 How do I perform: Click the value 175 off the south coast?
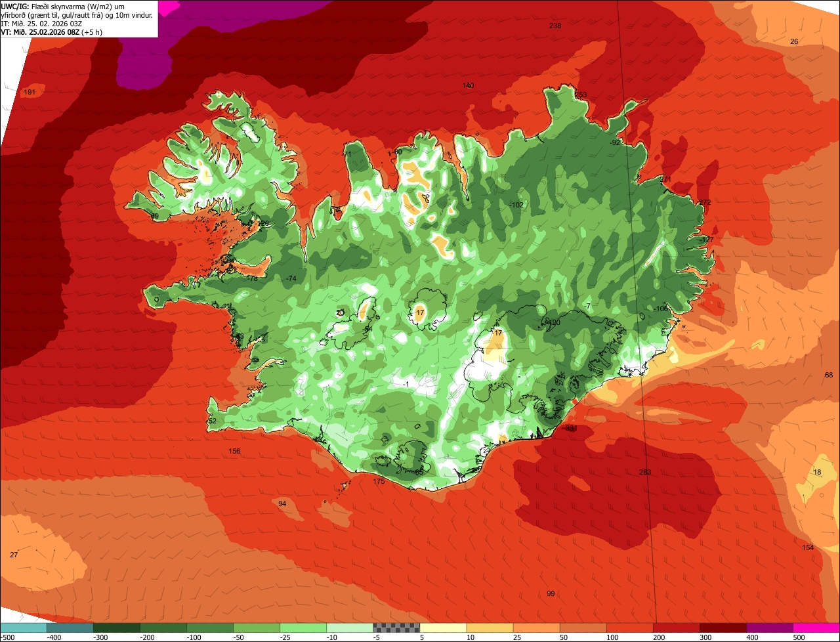(x=379, y=482)
